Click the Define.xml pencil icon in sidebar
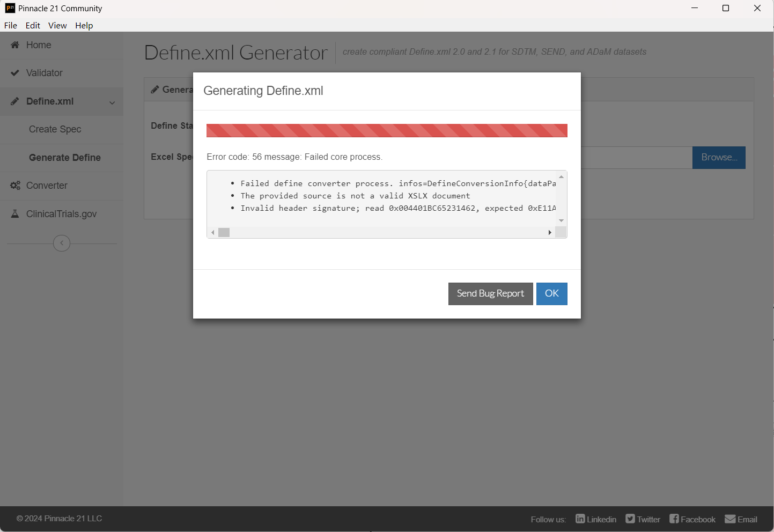This screenshot has height=532, width=774. (x=15, y=101)
